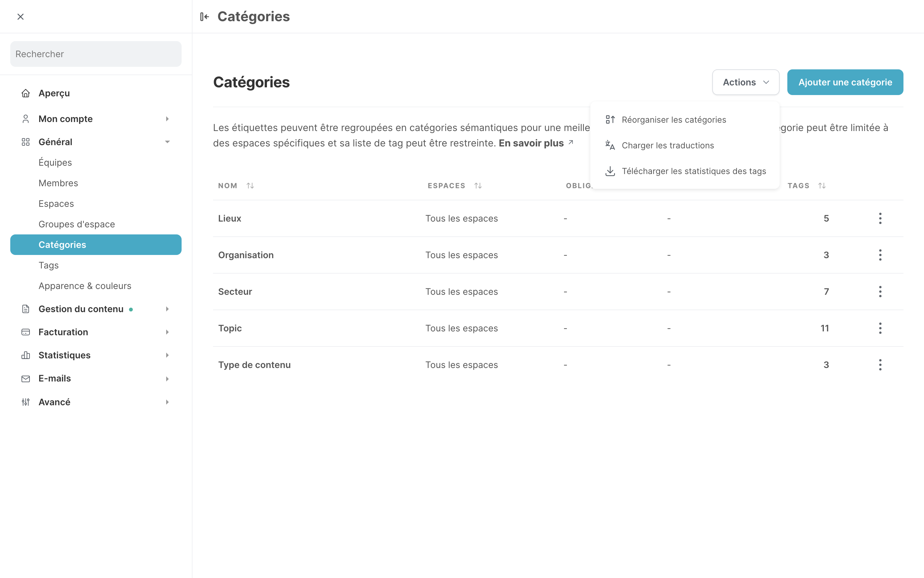The image size is (924, 578).
Task: Open the Lieux category row name
Action: pos(229,218)
